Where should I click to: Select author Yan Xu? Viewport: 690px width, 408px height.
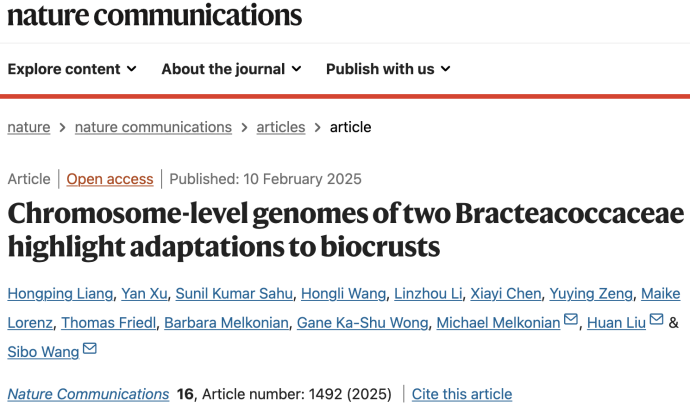144,293
